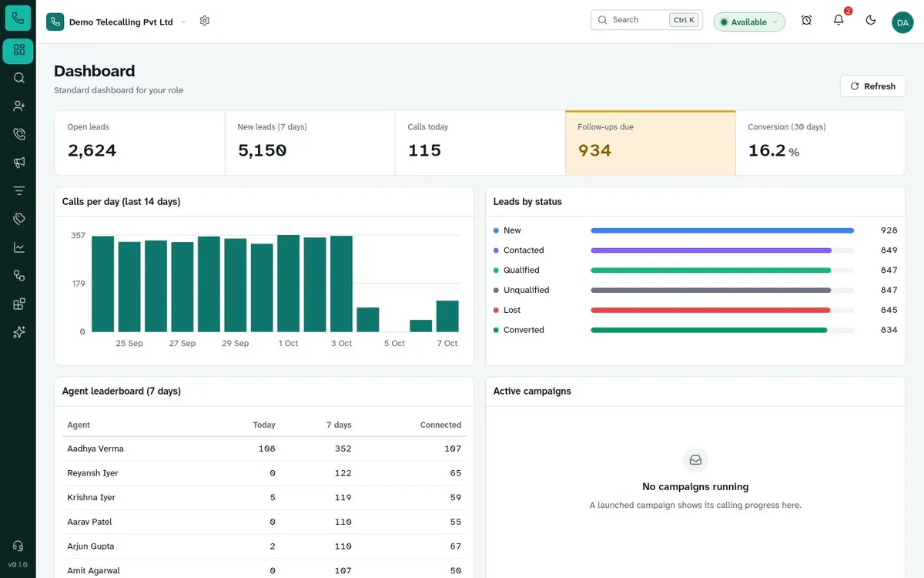
Task: Select the Converted status label
Action: (524, 330)
